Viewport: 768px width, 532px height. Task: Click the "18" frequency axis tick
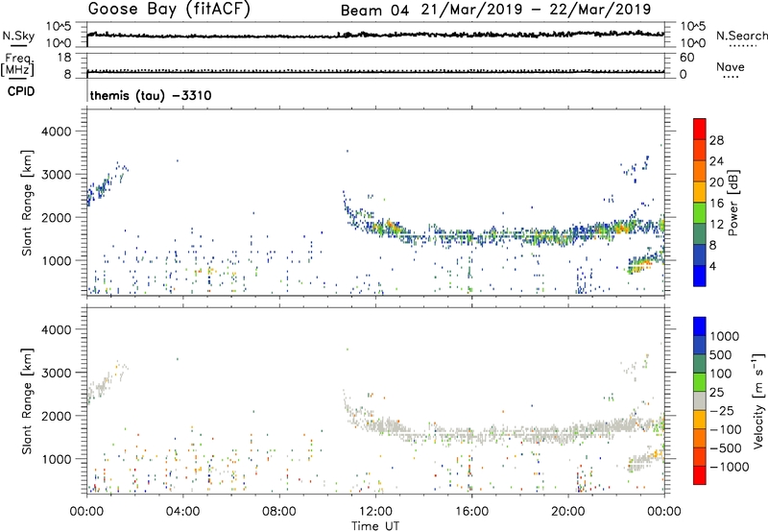point(64,58)
